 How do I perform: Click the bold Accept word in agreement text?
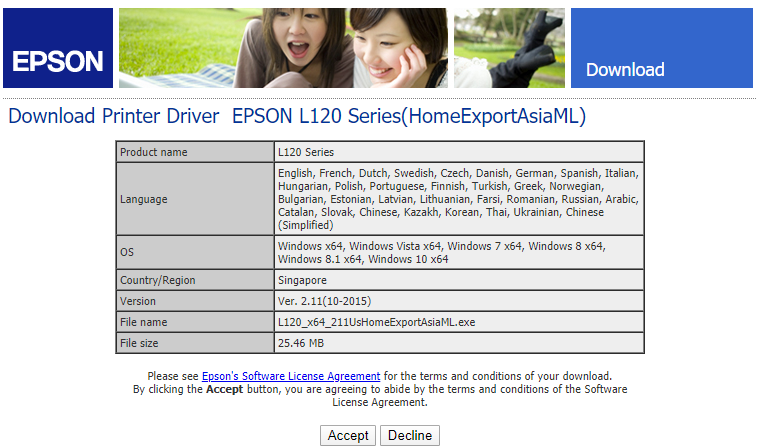(x=224, y=389)
